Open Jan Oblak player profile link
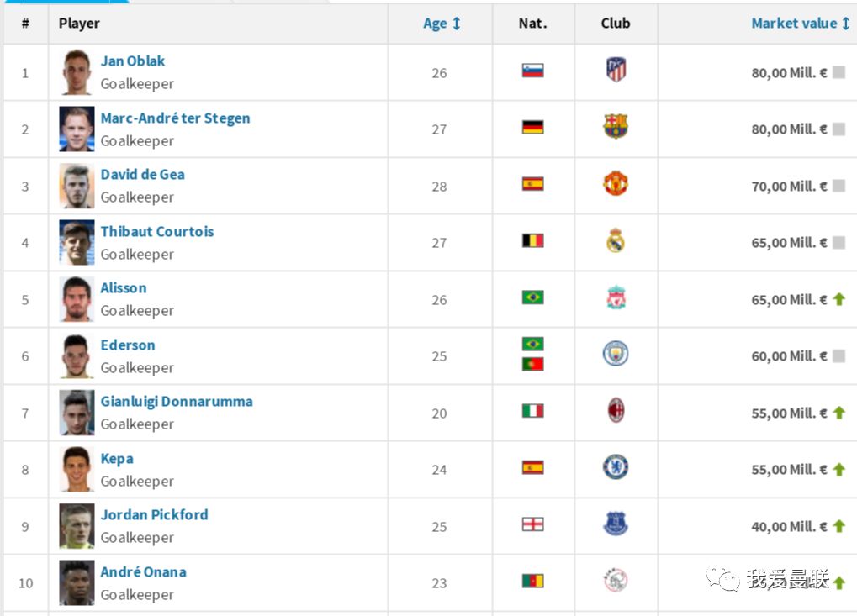The image size is (857, 616). tap(133, 61)
